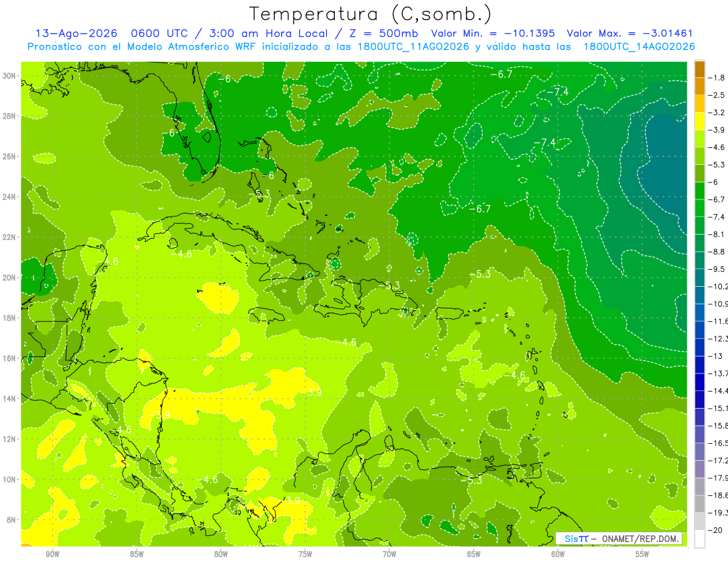Click the "-8.8" colorbar tick label
The height and width of the screenshot is (562, 728).
point(718,252)
